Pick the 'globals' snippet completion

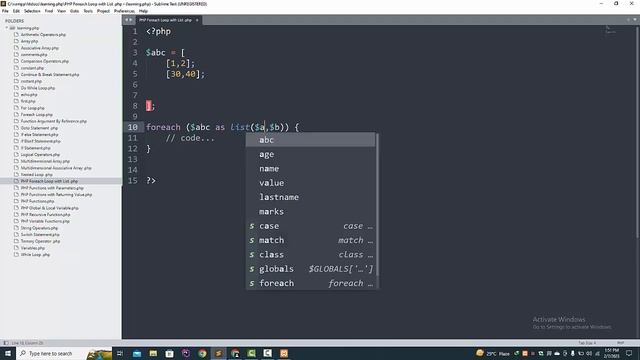311,269
